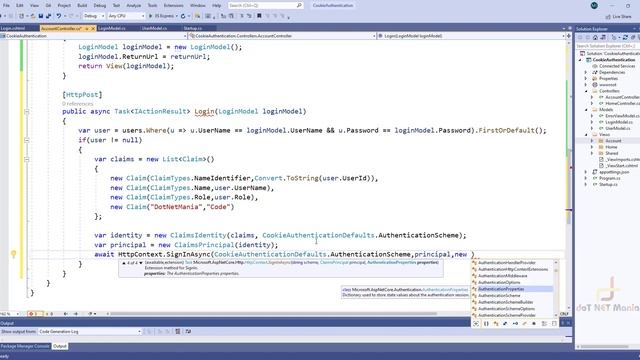This screenshot has width=640, height=360.
Task: Toggle the sixth IntelliSense filter icon
Action: click(x=524, y=323)
